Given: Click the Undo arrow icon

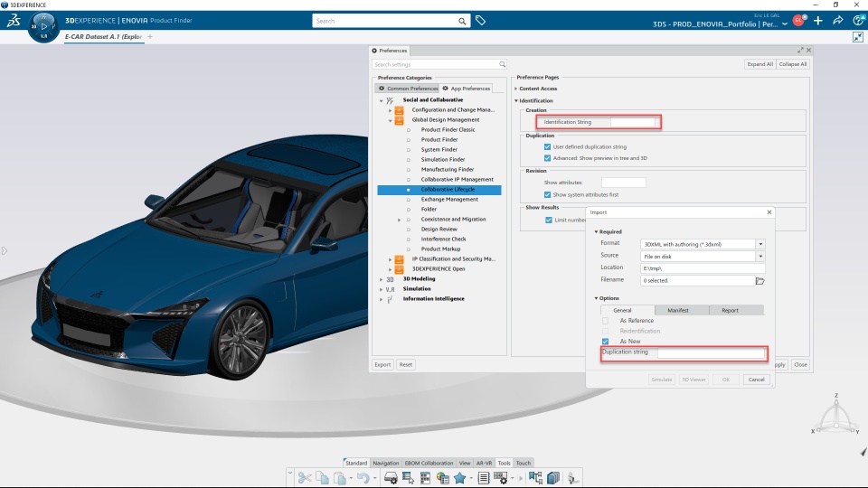Looking at the screenshot, I should [x=363, y=477].
